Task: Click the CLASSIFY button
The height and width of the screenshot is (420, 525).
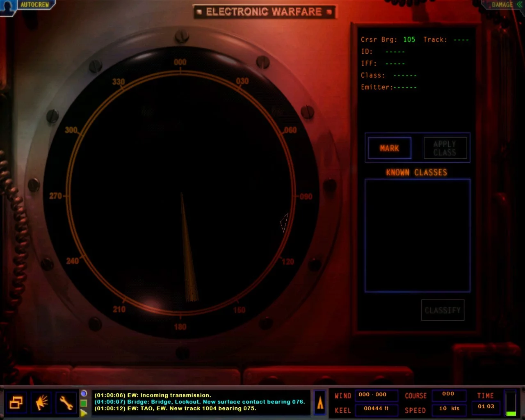Action: click(x=443, y=310)
